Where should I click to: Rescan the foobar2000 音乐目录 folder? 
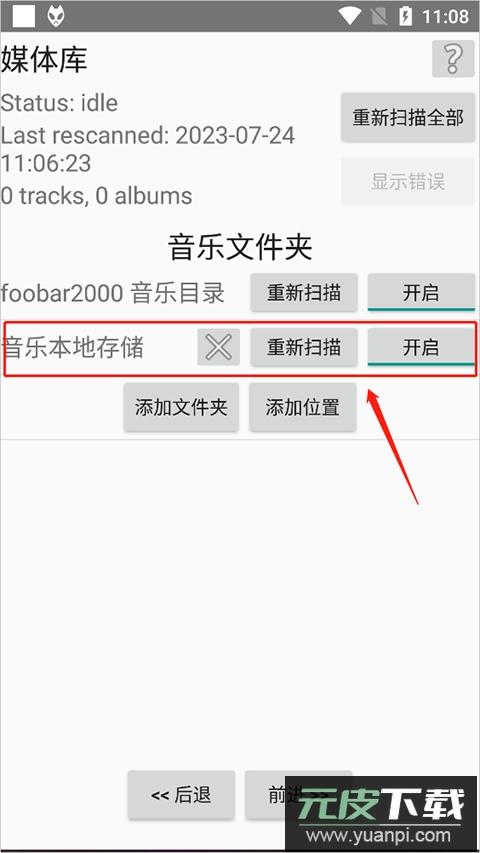[x=304, y=293]
